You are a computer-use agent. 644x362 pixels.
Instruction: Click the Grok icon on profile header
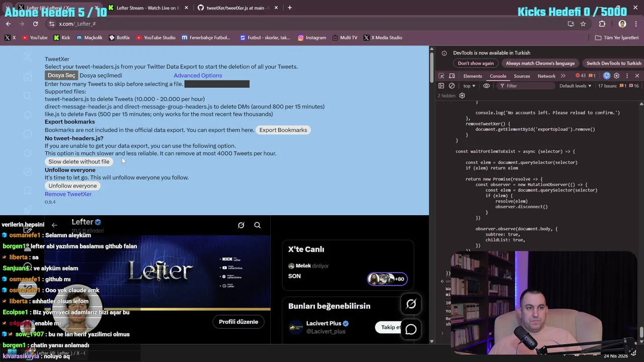[241, 225]
